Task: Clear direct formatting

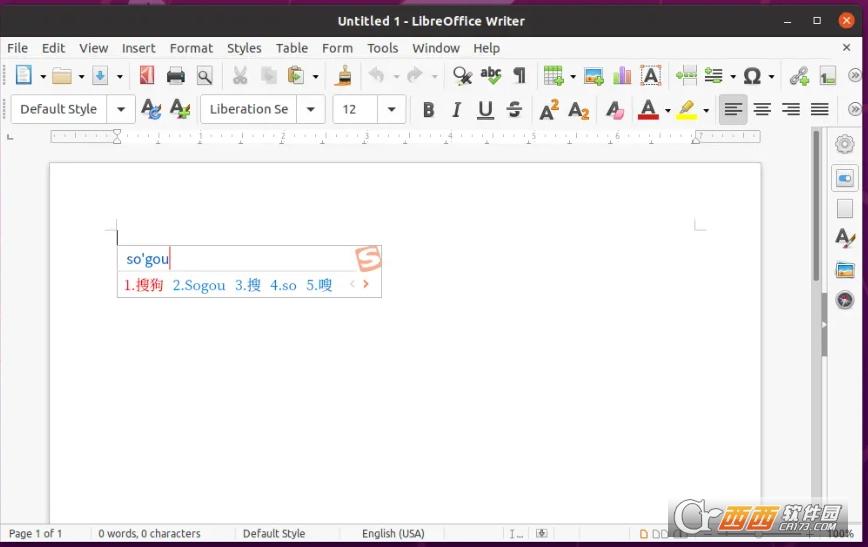Action: tap(614, 110)
